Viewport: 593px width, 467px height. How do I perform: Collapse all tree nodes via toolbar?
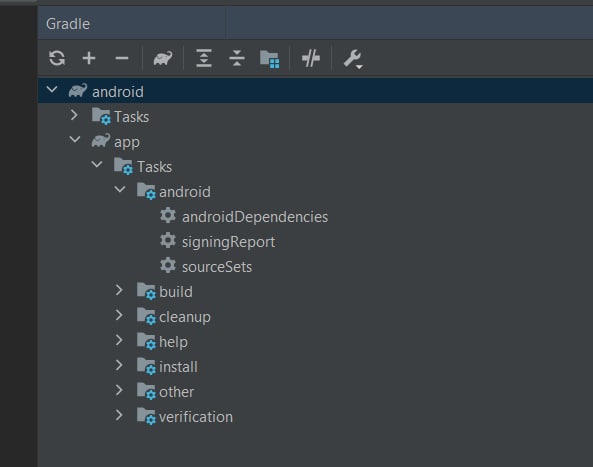click(237, 58)
